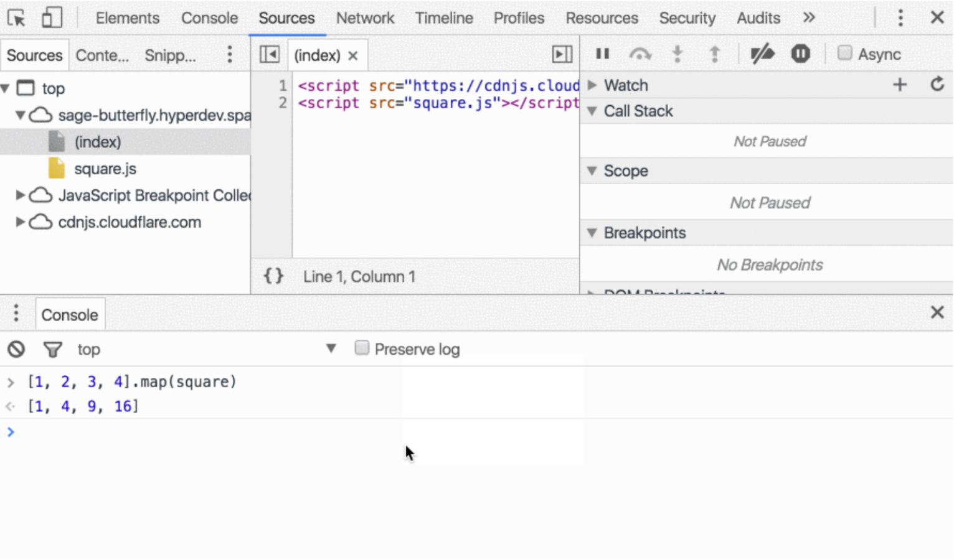This screenshot has width=954, height=560.
Task: Step out of current function
Action: coord(715,54)
